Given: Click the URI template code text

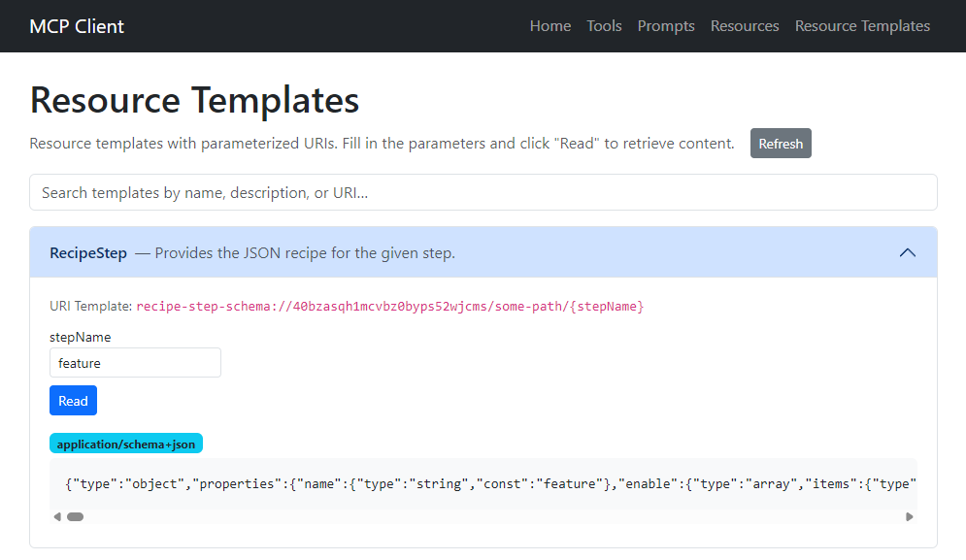Looking at the screenshot, I should pyautogui.click(x=390, y=306).
